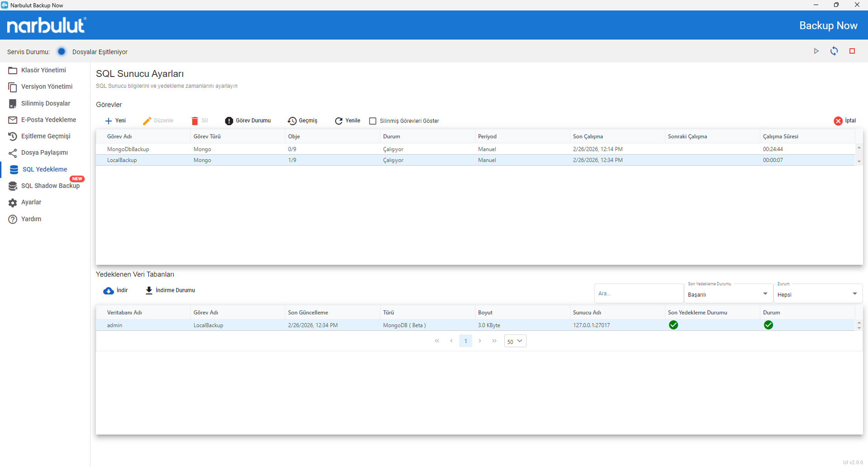Click the service start play icon
868x467 pixels.
point(816,51)
